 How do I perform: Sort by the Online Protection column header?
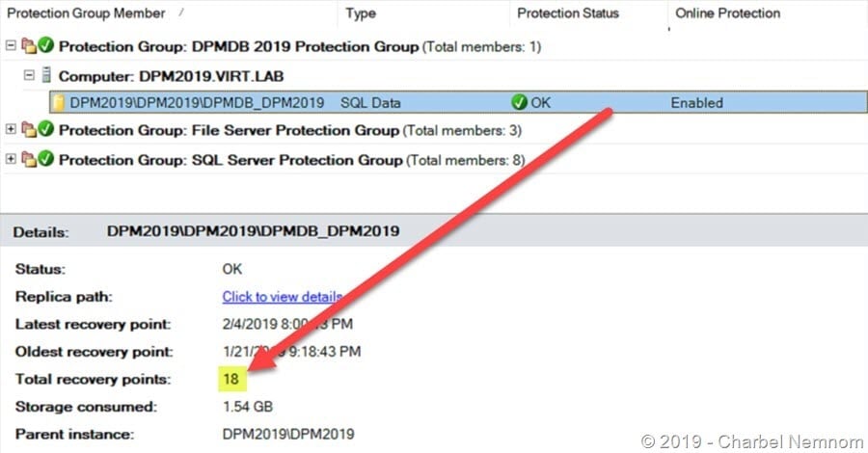[x=727, y=13]
